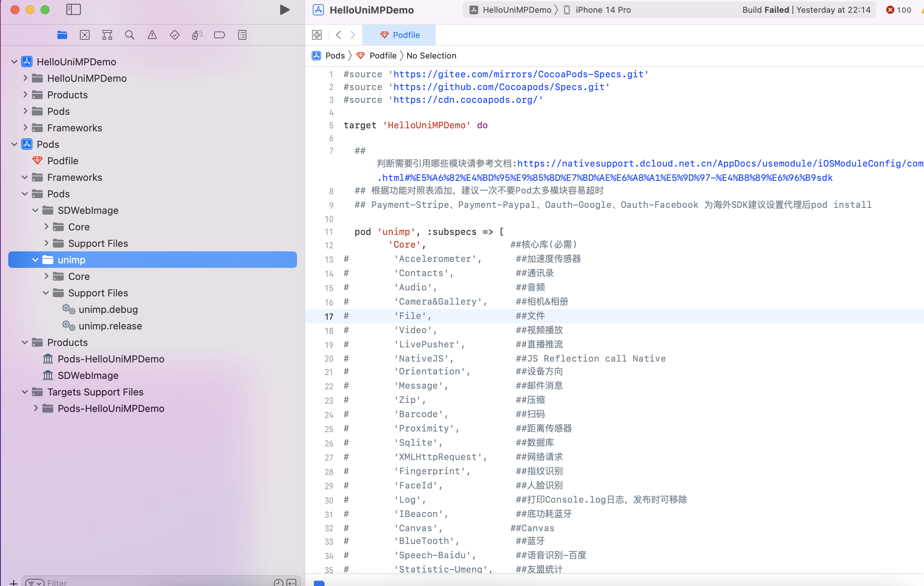Open the github Cocoapods Specs URL
This screenshot has width=924, height=586.
click(x=499, y=87)
